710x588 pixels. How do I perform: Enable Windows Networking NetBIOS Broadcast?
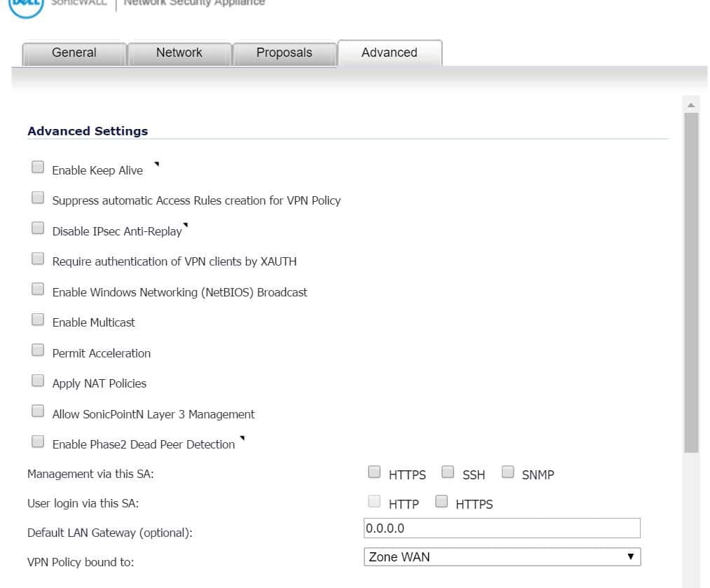pyautogui.click(x=38, y=290)
